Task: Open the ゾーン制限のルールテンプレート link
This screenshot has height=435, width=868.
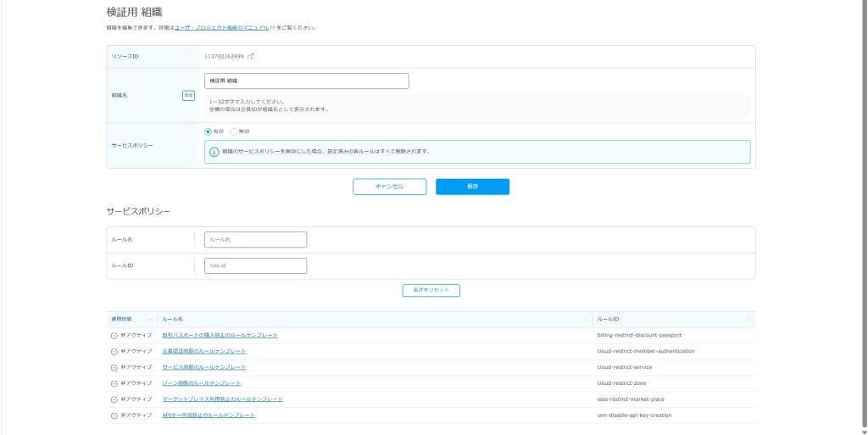Action: [202, 383]
